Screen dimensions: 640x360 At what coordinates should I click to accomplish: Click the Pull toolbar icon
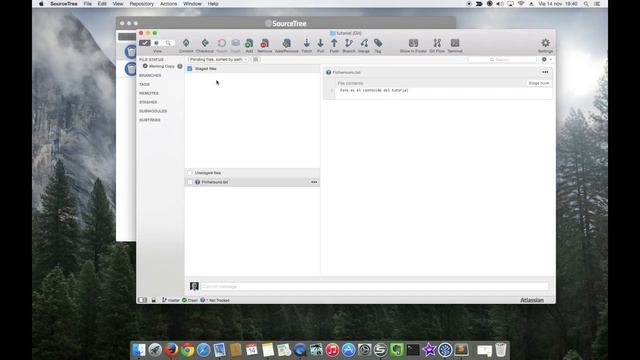(320, 43)
